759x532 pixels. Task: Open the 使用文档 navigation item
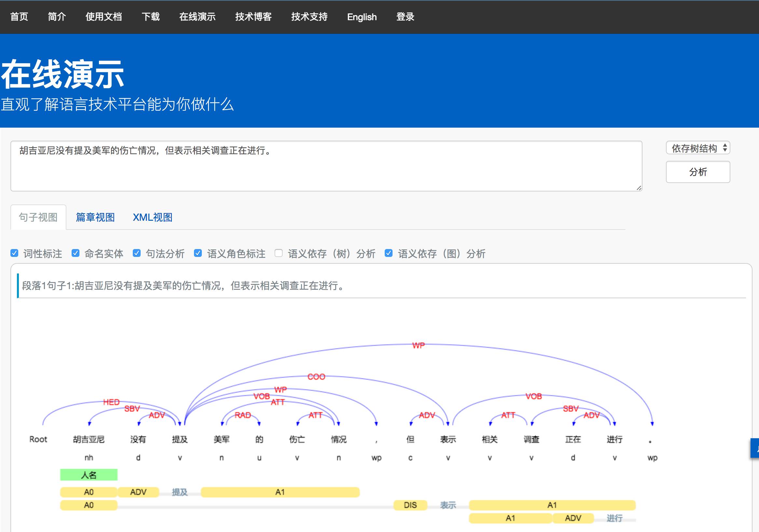pos(103,17)
